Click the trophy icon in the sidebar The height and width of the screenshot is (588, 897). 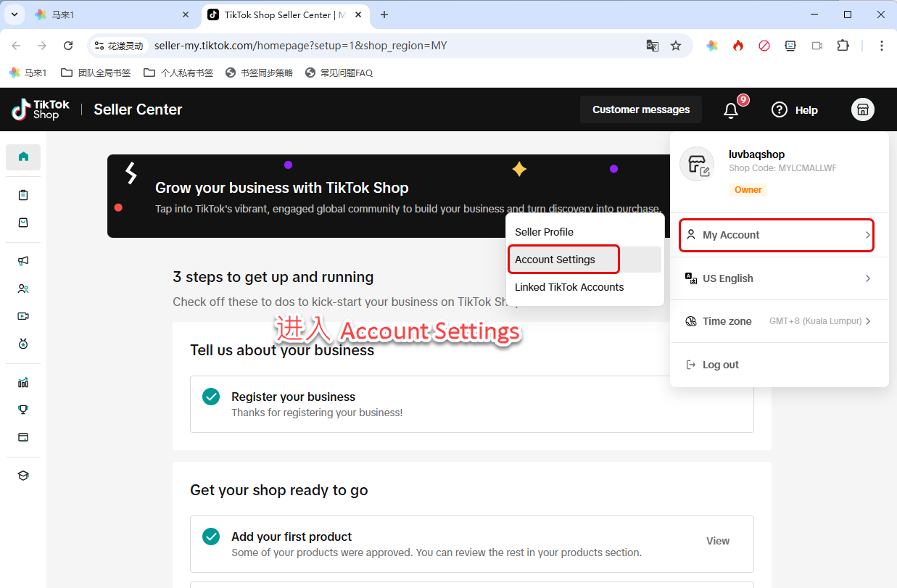pos(23,410)
